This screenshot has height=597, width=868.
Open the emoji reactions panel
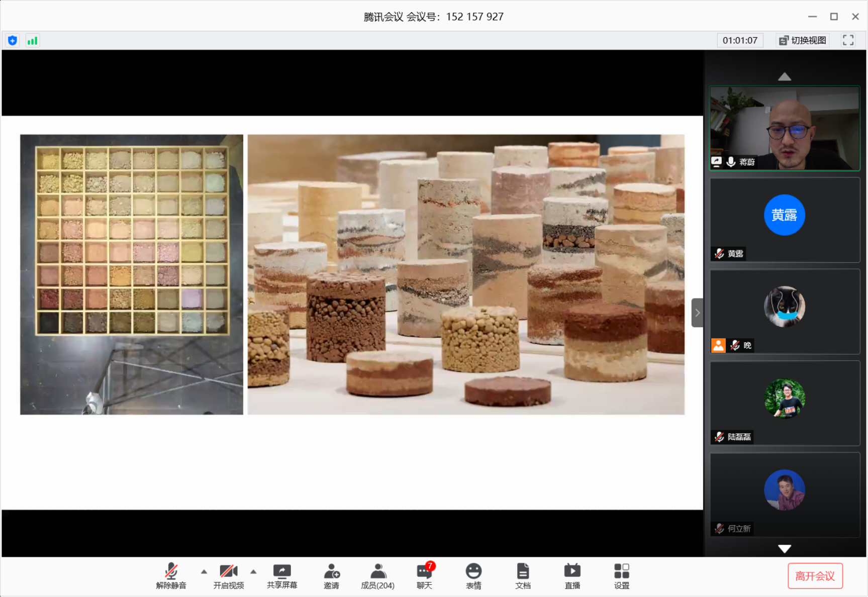pyautogui.click(x=473, y=576)
